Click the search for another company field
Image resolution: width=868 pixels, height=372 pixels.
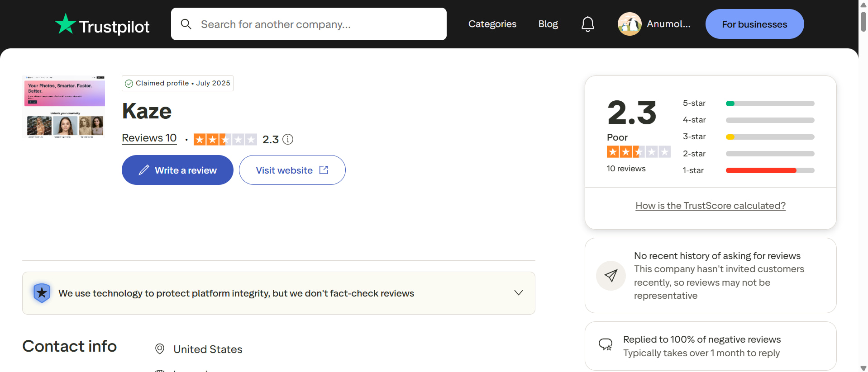coord(309,24)
